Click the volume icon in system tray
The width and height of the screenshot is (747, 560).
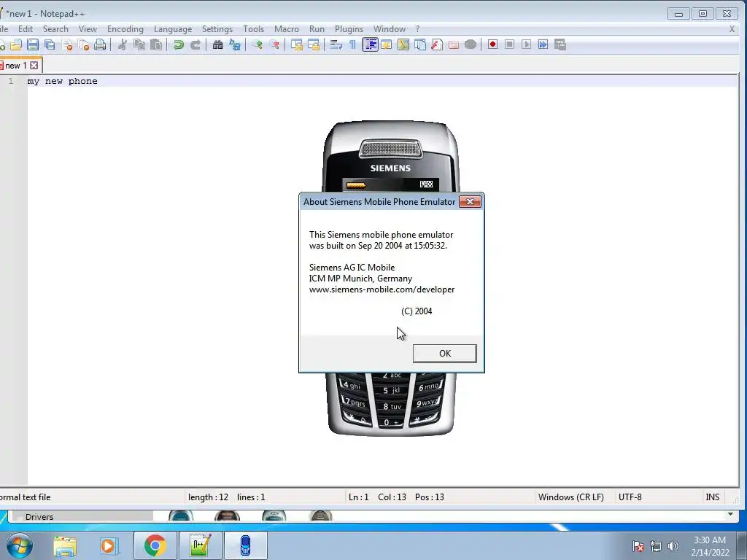673,546
